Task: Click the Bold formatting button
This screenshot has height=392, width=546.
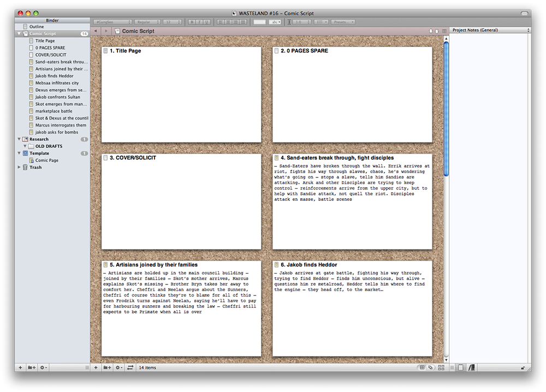Action: point(192,22)
